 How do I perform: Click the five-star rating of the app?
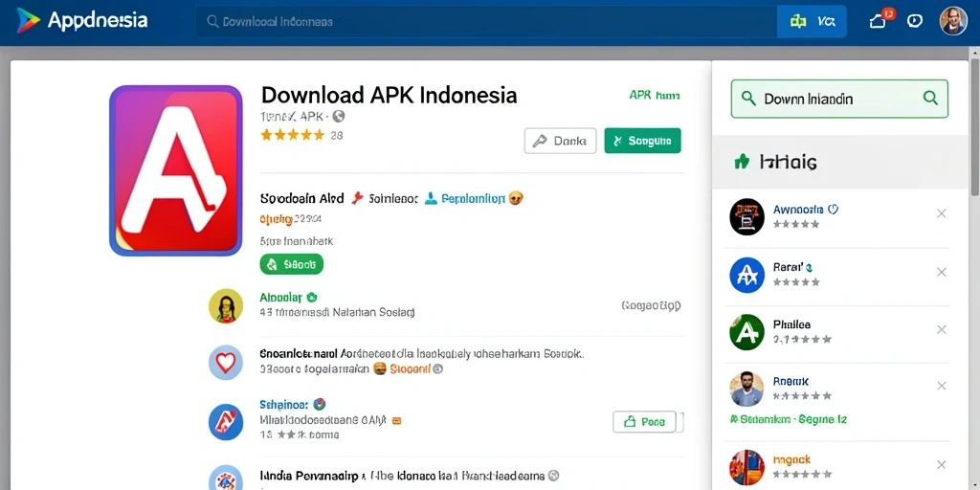(x=293, y=135)
